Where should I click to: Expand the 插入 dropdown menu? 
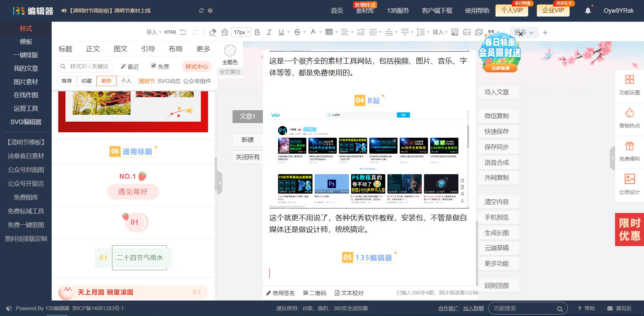[440, 32]
